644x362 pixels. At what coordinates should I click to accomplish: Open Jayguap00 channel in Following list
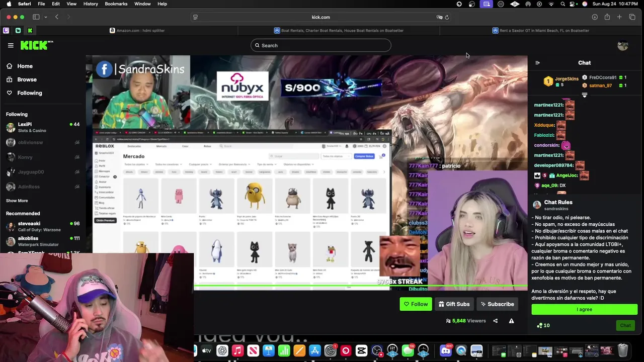coord(43,172)
